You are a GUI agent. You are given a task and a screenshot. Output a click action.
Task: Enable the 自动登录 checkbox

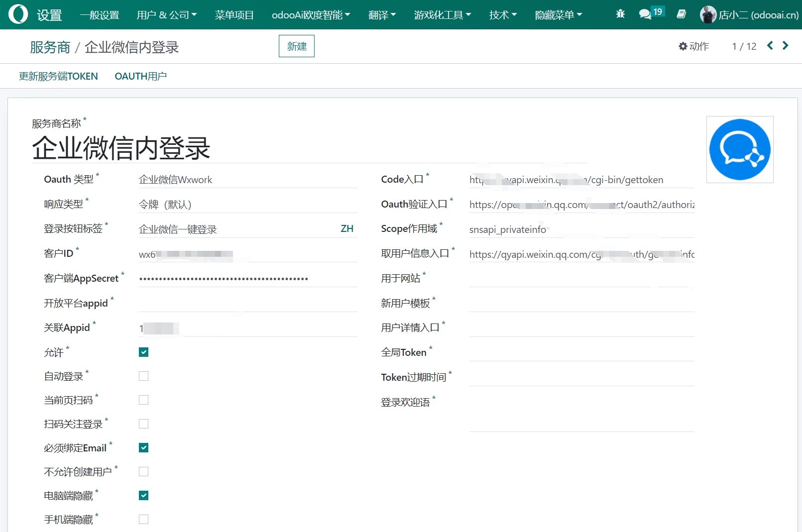tap(143, 376)
